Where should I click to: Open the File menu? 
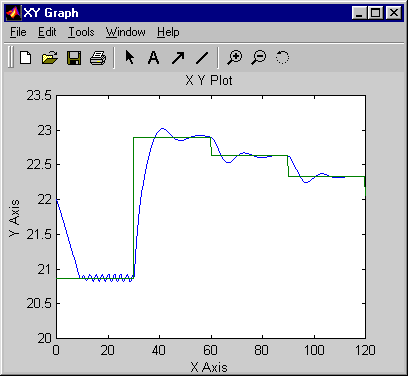tap(18, 32)
